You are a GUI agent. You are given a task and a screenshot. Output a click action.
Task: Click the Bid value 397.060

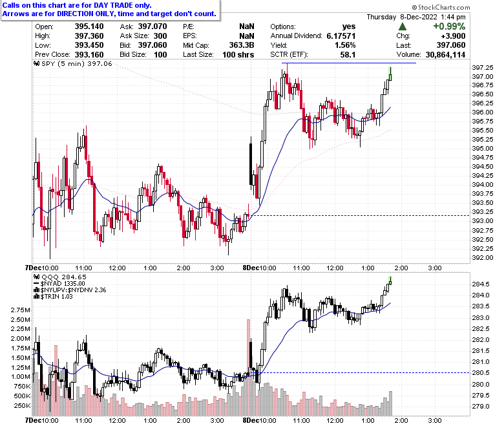pos(152,45)
